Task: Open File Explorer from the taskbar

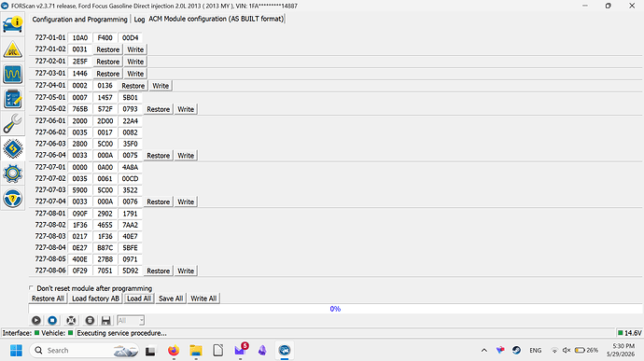Action: pos(195,351)
